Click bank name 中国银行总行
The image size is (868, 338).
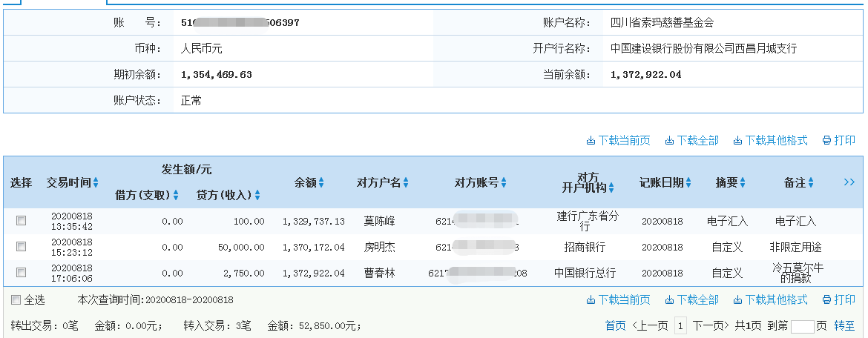pyautogui.click(x=585, y=273)
